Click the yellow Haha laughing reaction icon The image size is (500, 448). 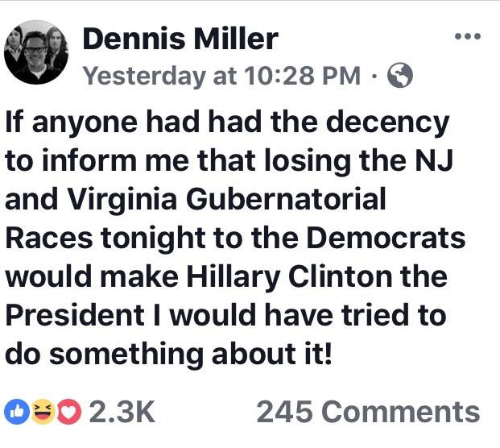[x=43, y=411]
